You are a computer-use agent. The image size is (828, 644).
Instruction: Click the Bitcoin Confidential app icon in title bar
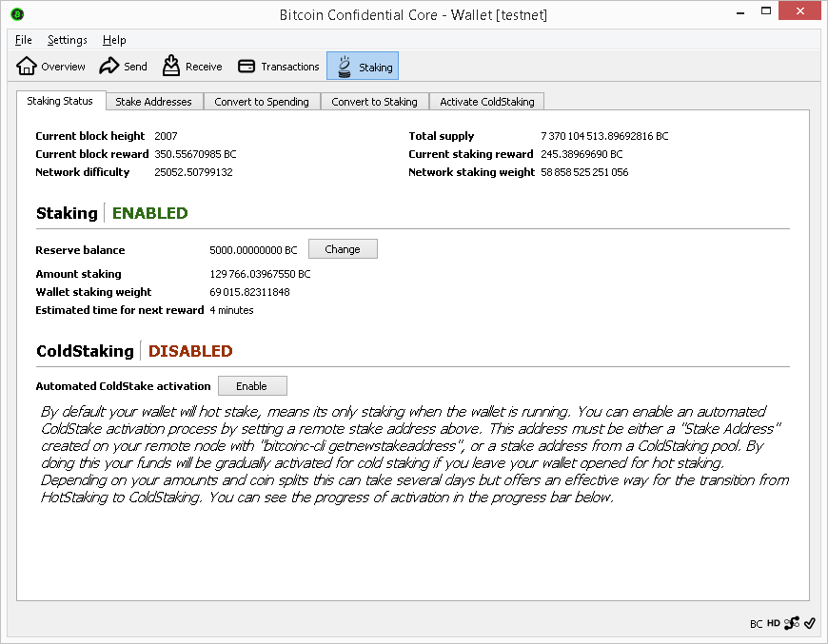[x=17, y=14]
